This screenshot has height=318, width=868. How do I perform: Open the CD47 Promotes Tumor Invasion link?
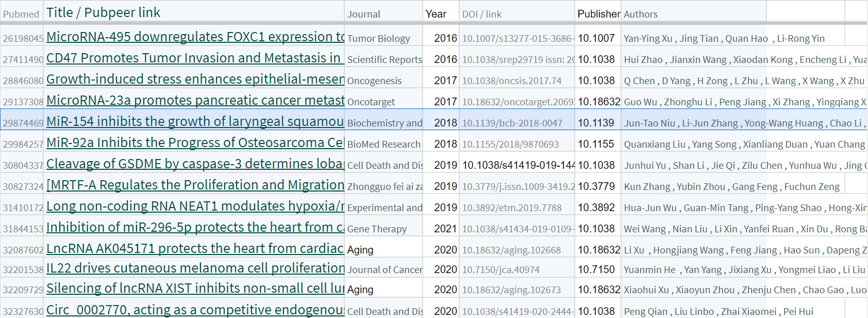193,58
